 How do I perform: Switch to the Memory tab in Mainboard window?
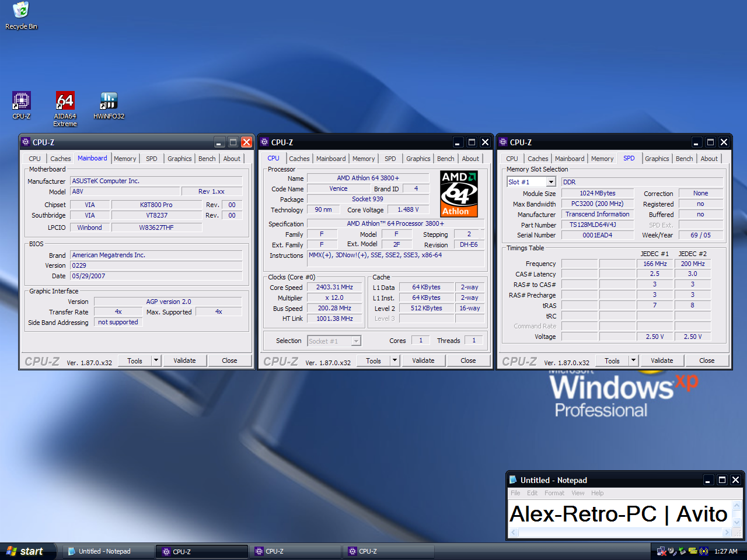pyautogui.click(x=125, y=159)
